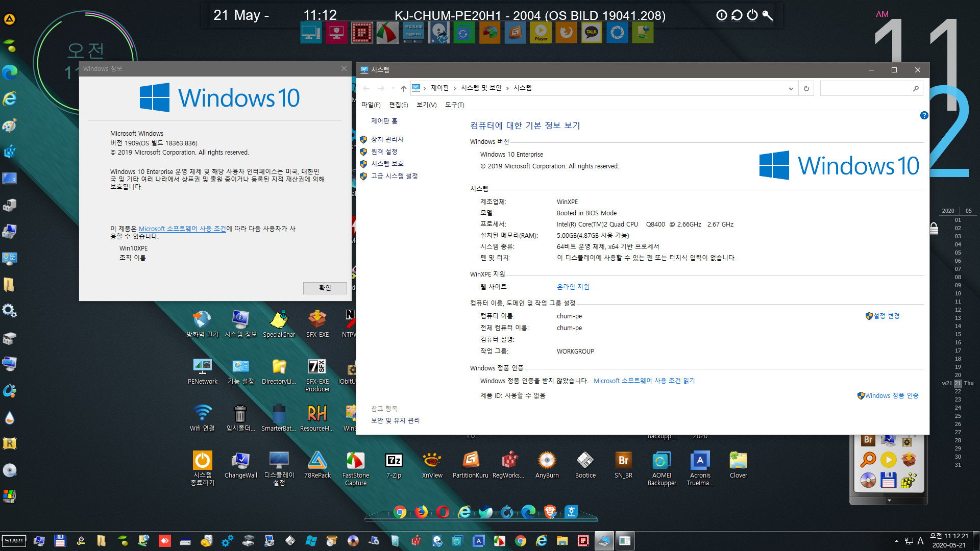The image size is (980, 551).
Task: Expand the recent locations arrow by navigation buttons
Action: pos(393,88)
